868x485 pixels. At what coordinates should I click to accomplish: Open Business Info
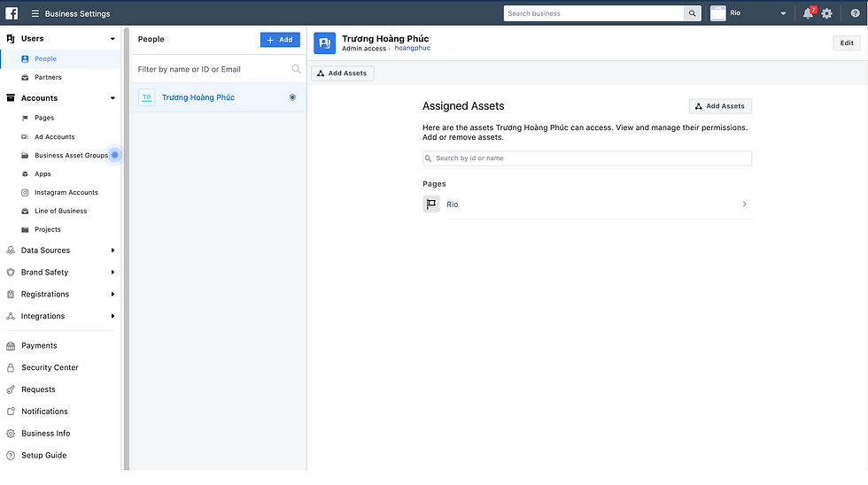click(x=46, y=434)
